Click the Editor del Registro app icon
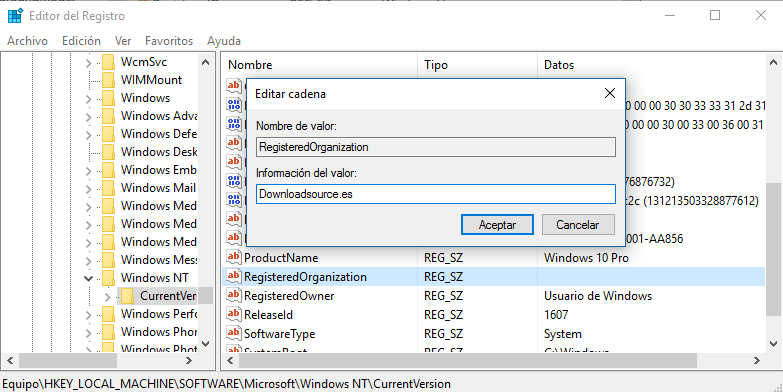 pyautogui.click(x=15, y=16)
